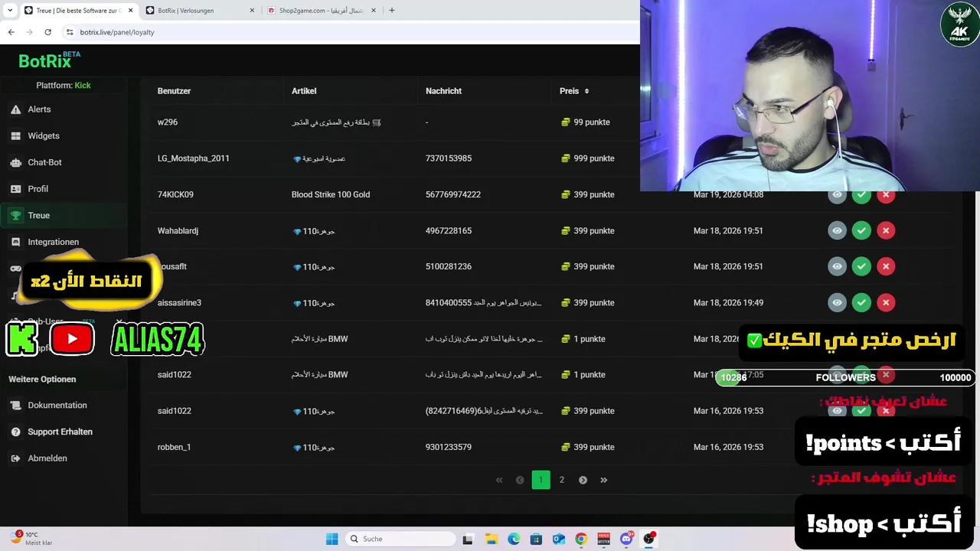Viewport: 980px width, 551px height.
Task: Close the BotRix Verlosungen tab
Action: click(x=252, y=11)
